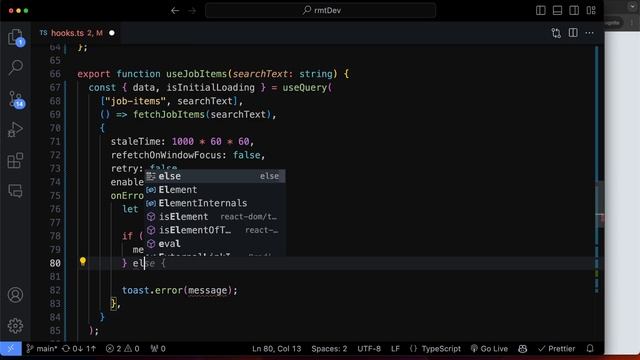This screenshot has height=360, width=640.
Task: Open the Run and Debug view
Action: point(16,130)
